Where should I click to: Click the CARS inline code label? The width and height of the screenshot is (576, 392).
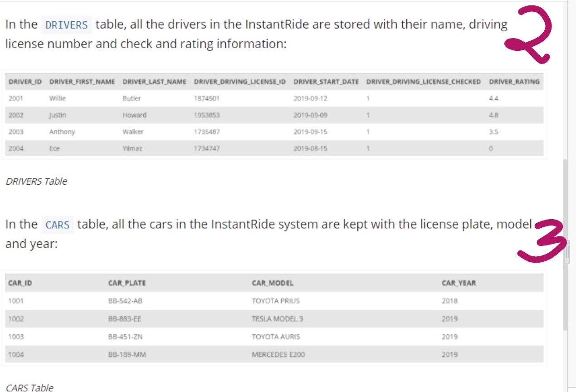point(58,225)
